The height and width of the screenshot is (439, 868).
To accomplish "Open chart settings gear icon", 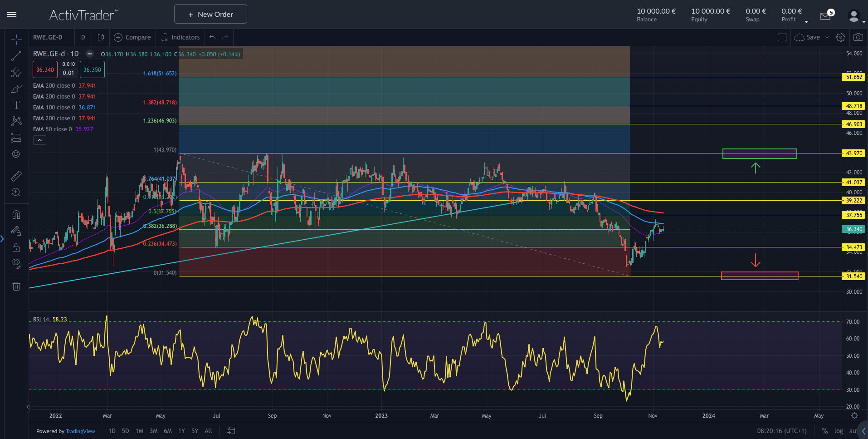I will point(840,37).
